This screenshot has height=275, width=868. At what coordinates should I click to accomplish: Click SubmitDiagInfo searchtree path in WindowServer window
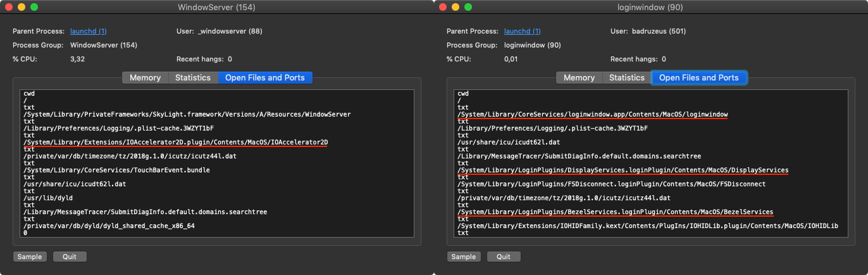click(145, 212)
